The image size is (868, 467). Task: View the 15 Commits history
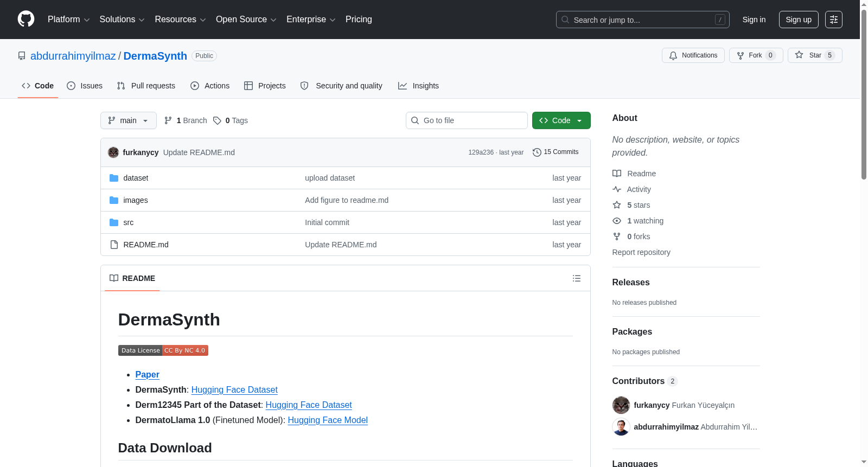point(556,152)
